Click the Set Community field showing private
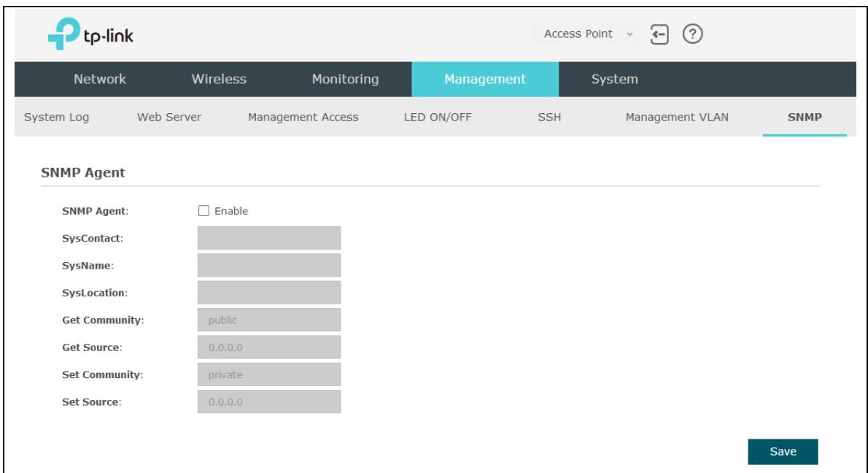Image resolution: width=868 pixels, height=473 pixels. click(x=269, y=374)
